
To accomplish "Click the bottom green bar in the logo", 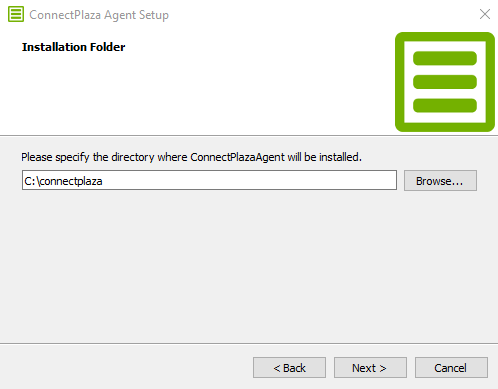I will pyautogui.click(x=445, y=106).
